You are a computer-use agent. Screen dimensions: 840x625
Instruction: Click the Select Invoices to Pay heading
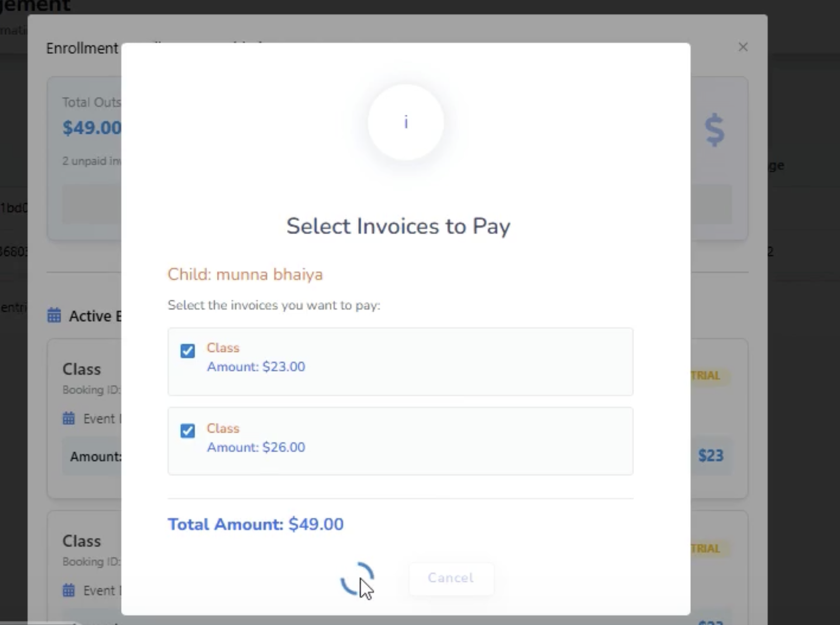[x=398, y=226]
